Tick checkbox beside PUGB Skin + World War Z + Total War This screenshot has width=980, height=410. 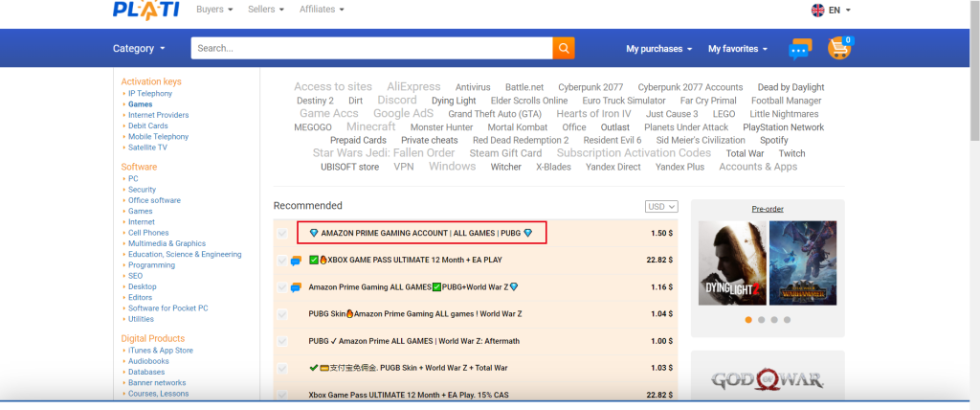pyautogui.click(x=282, y=368)
